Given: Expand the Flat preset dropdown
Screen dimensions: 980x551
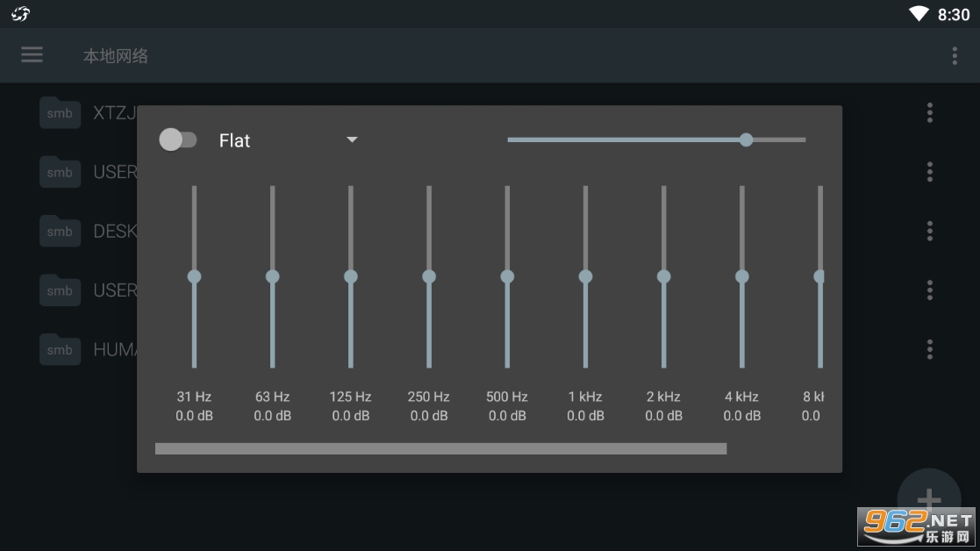Looking at the screenshot, I should point(352,140).
